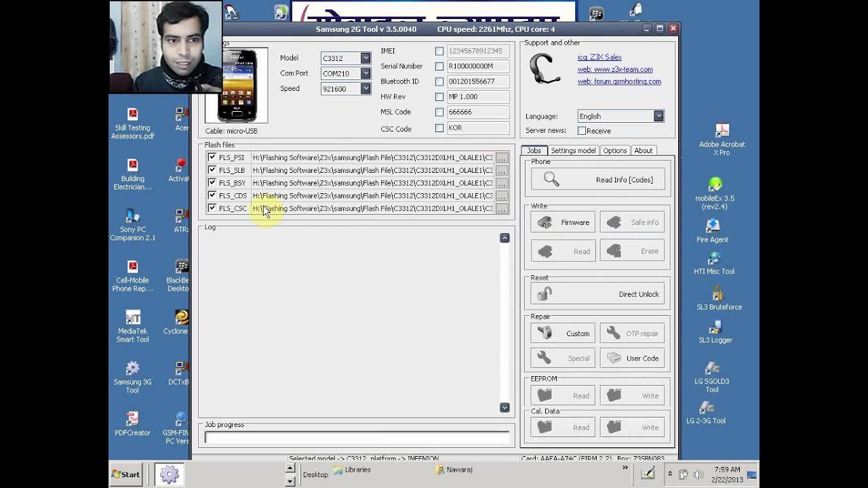Toggle the Serial Number checkbox

(x=439, y=66)
